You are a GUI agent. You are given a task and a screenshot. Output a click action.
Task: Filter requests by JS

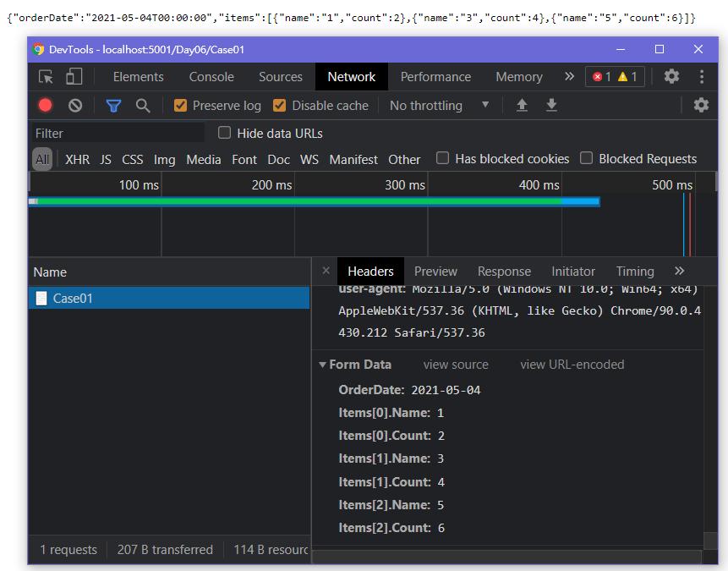(x=106, y=159)
